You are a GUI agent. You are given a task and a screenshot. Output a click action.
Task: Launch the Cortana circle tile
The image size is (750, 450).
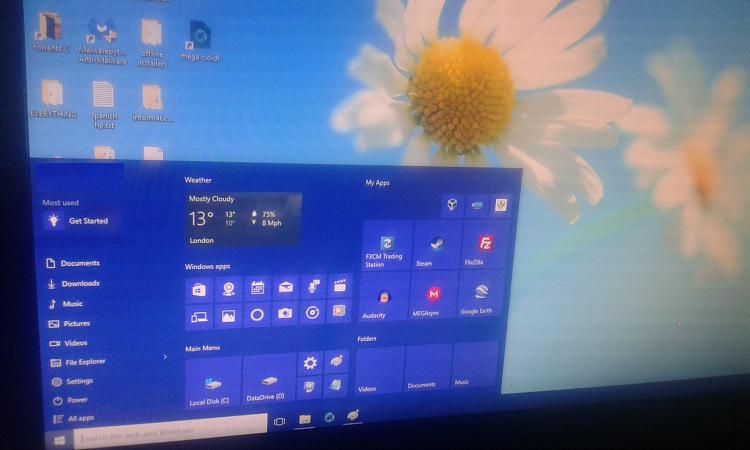pyautogui.click(x=257, y=315)
